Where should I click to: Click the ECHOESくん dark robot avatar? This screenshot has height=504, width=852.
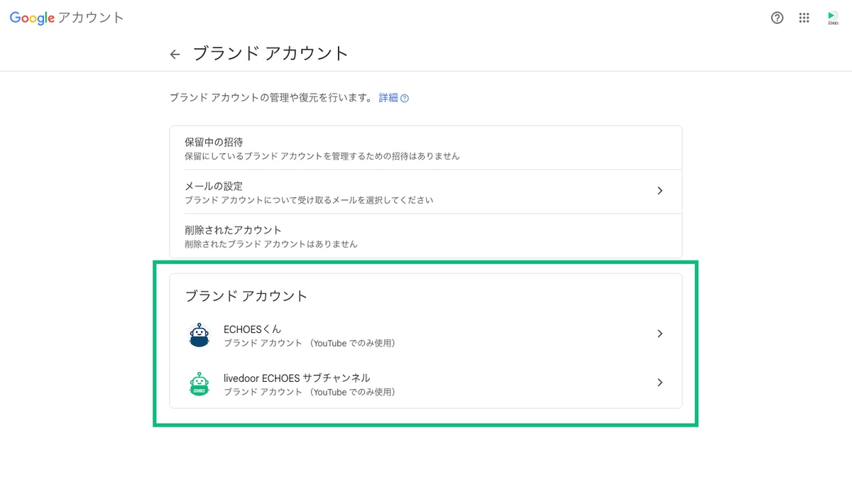(200, 334)
